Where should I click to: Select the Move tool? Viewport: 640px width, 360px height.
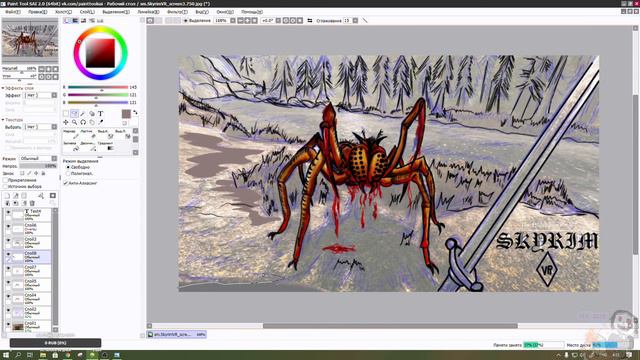66,122
